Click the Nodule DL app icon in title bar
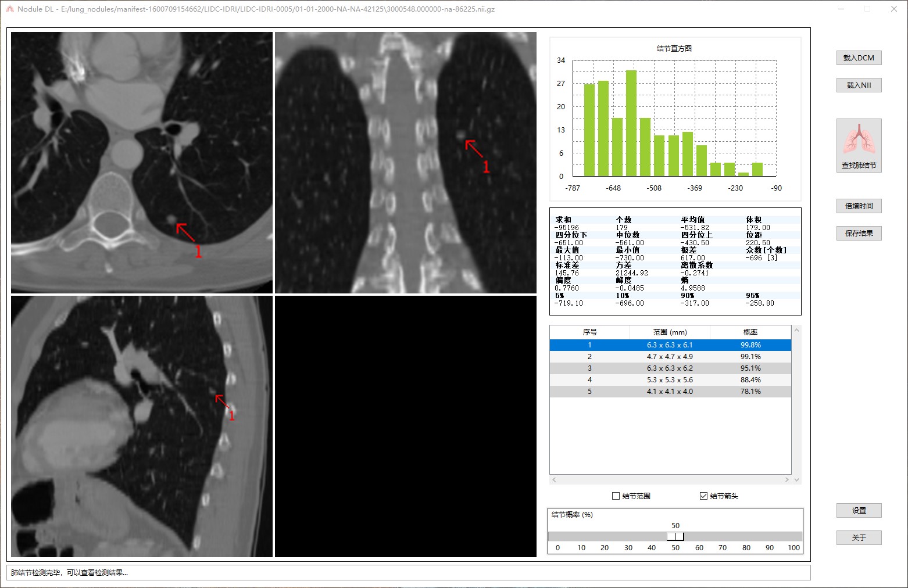The image size is (908, 588). 9,9
